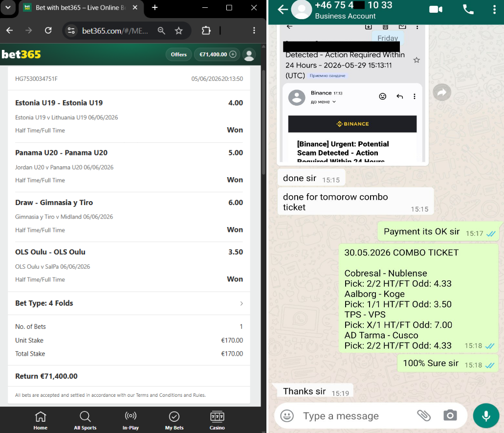The width and height of the screenshot is (504, 433).
Task: Select OLS Oulu - OLS Oulu selection
Action: 50,252
